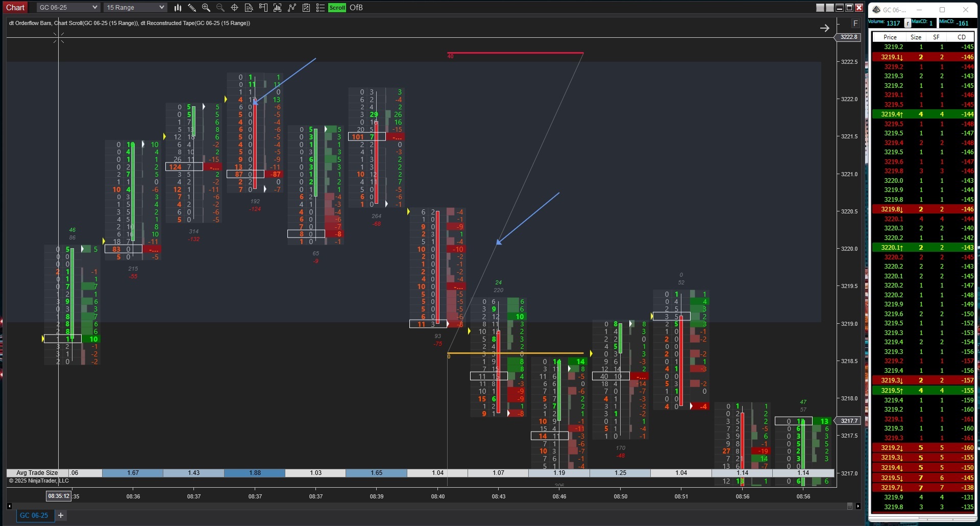This screenshot has height=526, width=980.
Task: Minimize the GC 06 tape window
Action: tap(919, 10)
